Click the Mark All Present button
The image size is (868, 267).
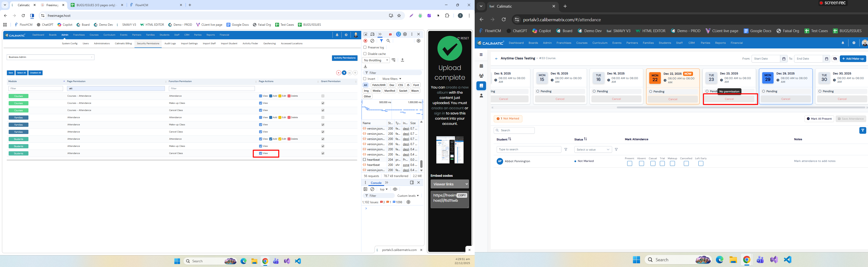(819, 119)
